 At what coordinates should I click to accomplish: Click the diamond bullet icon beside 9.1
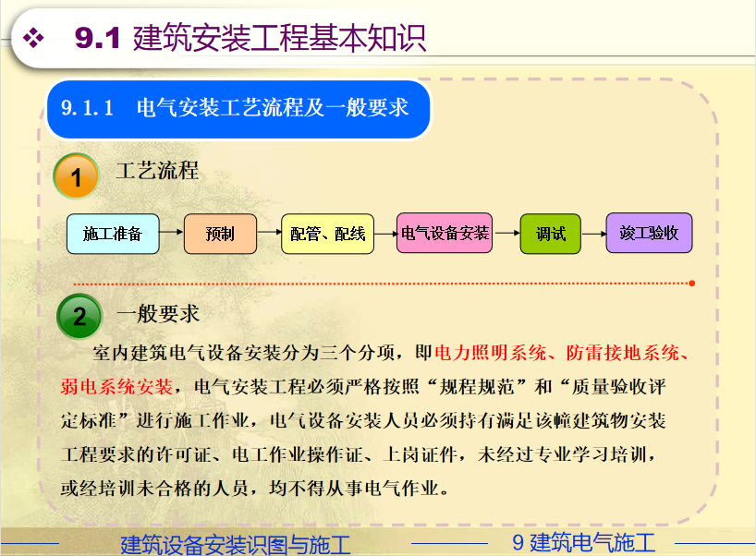(33, 38)
